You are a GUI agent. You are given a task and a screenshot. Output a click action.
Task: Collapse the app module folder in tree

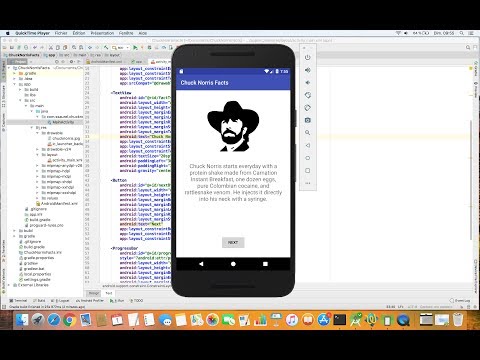pyautogui.click(x=15, y=84)
